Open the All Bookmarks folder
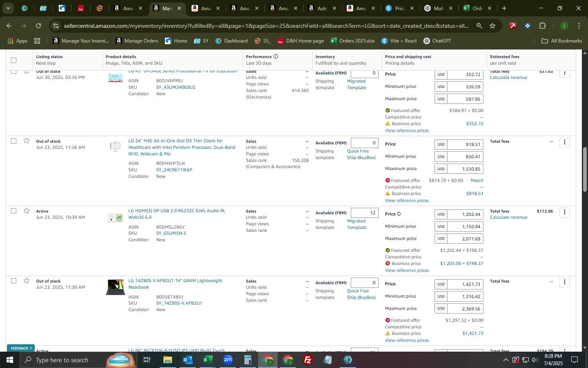 click(561, 41)
